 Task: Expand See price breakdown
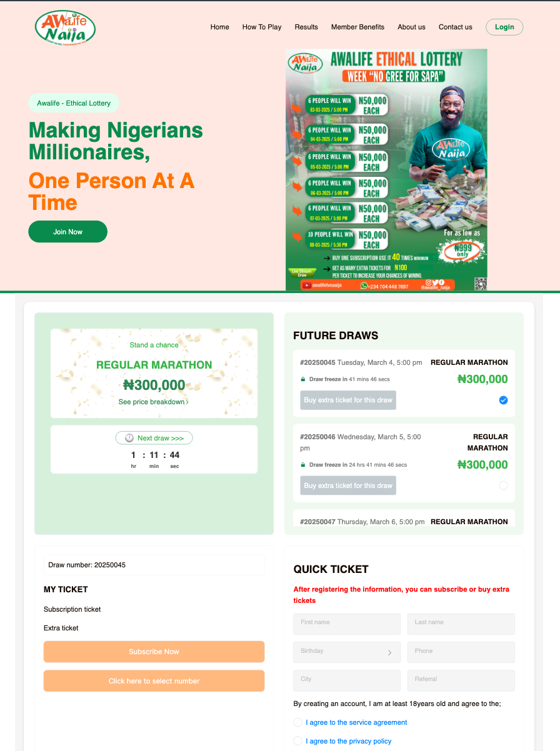pos(154,402)
